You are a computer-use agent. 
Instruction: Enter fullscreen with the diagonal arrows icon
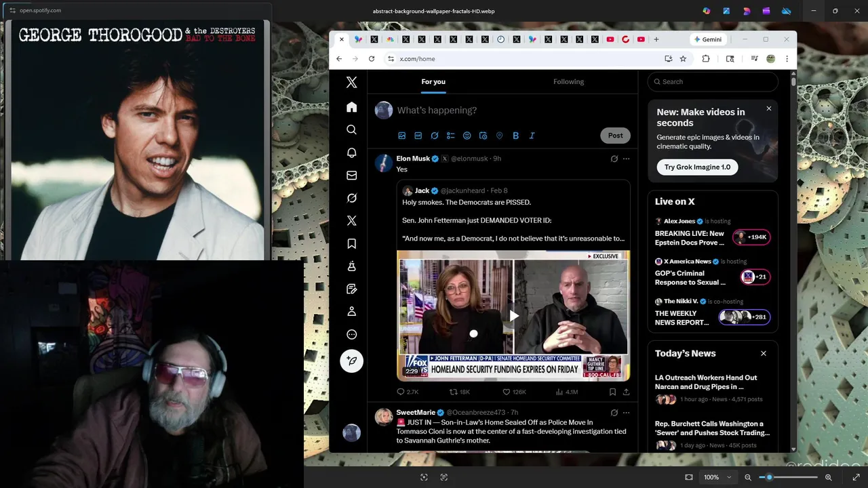coord(856,477)
